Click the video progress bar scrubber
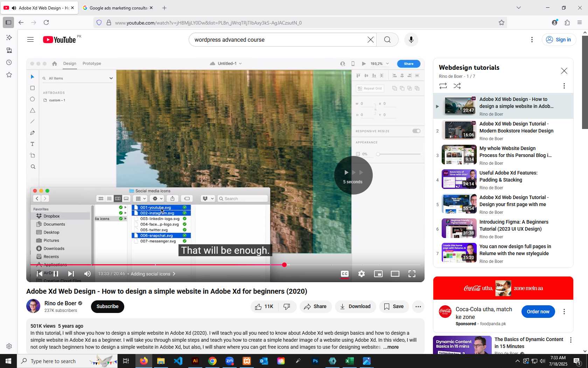This screenshot has width=588, height=368. pos(284,265)
